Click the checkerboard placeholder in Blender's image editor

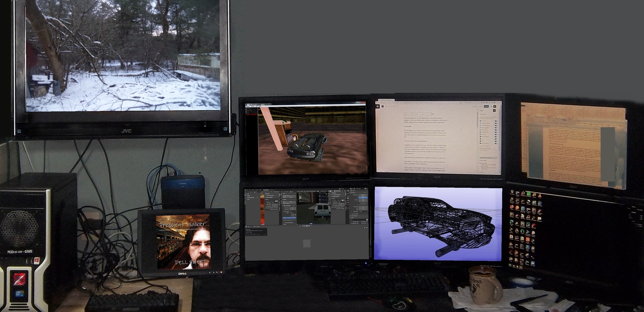(x=307, y=243)
